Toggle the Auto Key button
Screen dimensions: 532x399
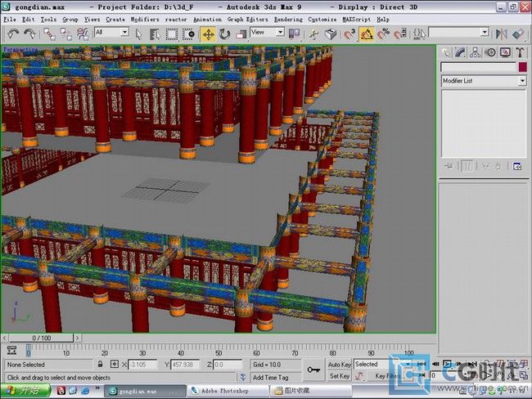pos(339,365)
